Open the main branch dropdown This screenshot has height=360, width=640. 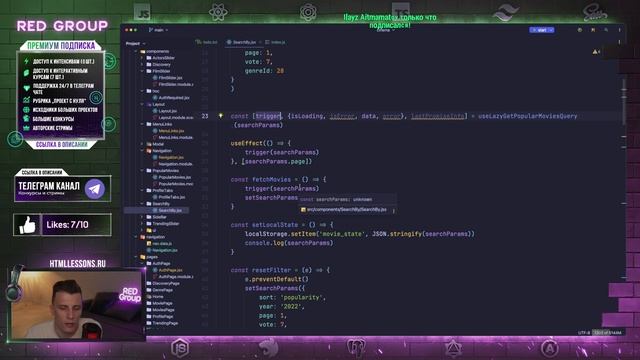[x=159, y=30]
